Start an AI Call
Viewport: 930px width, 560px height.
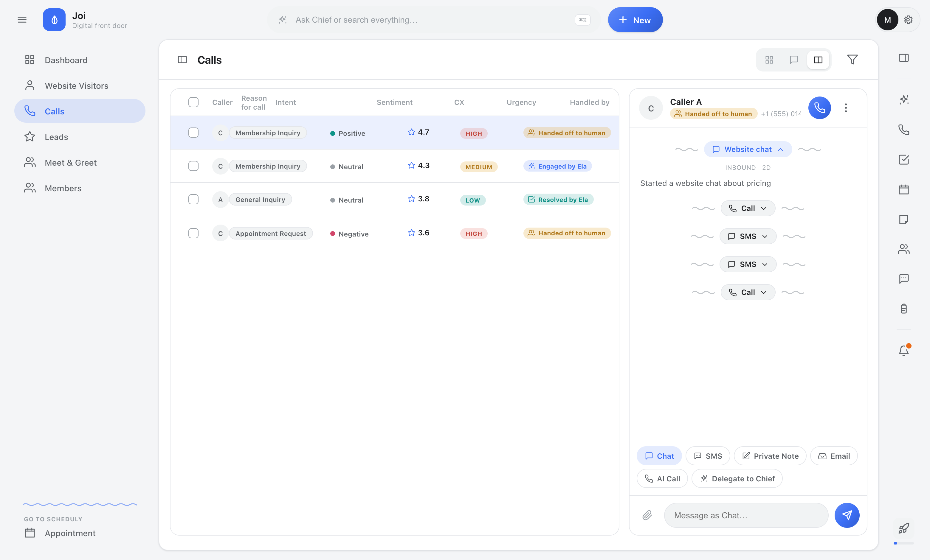[662, 479]
